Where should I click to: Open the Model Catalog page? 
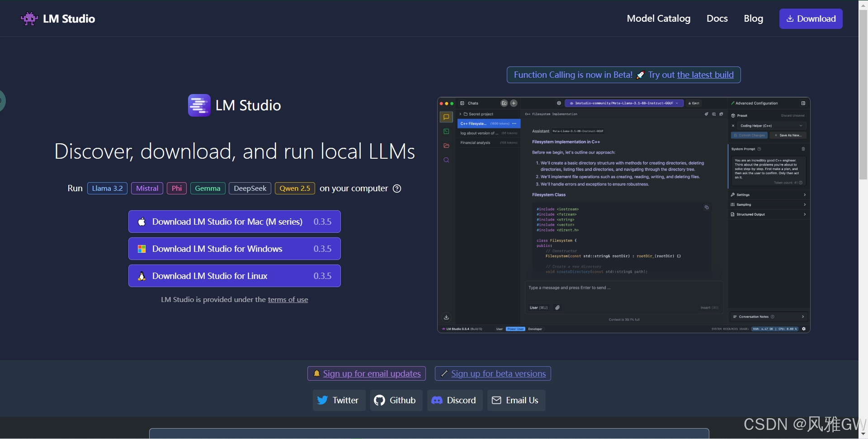pos(658,19)
